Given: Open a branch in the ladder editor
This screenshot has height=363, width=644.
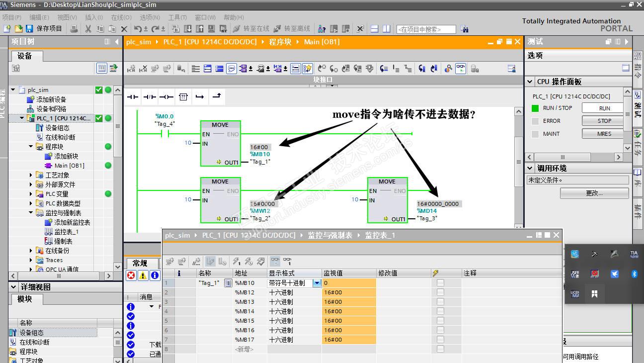Looking at the screenshot, I should 200,97.
